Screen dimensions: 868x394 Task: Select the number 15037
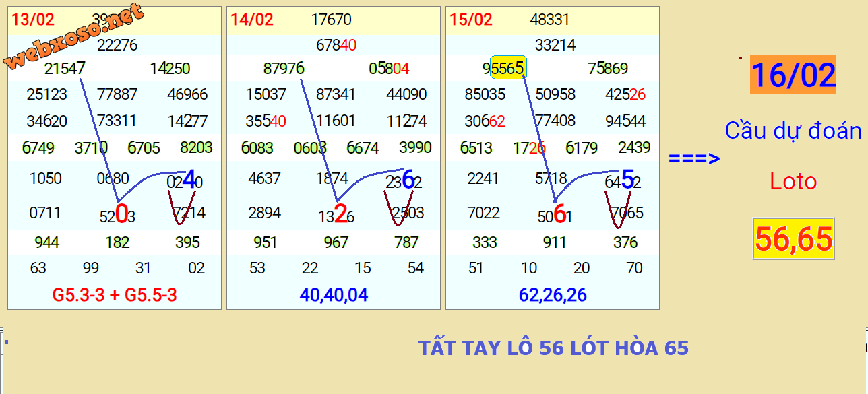(266, 94)
